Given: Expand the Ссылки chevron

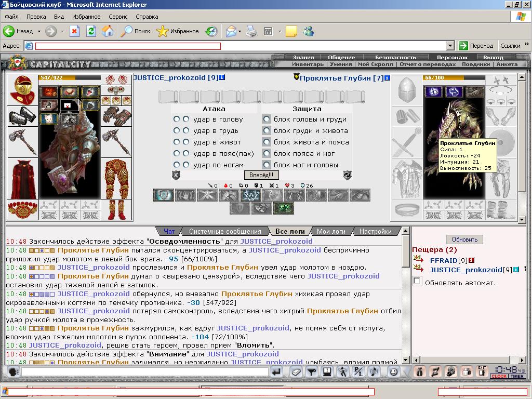Looking at the screenshot, I should 527,44.
